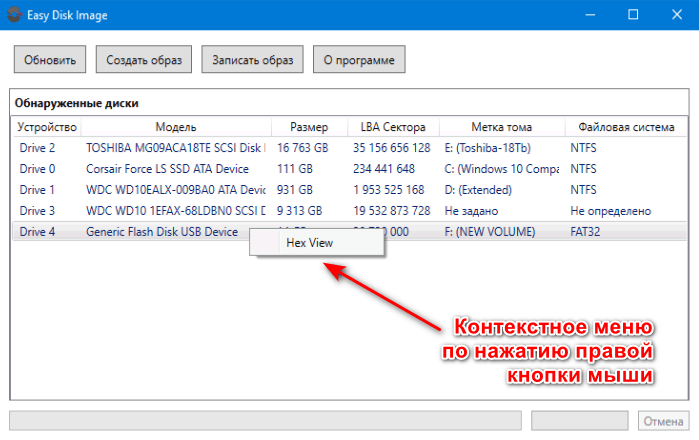Minimize the Easy Disk Image window
Image resolution: width=699 pixels, height=440 pixels.
pyautogui.click(x=590, y=15)
